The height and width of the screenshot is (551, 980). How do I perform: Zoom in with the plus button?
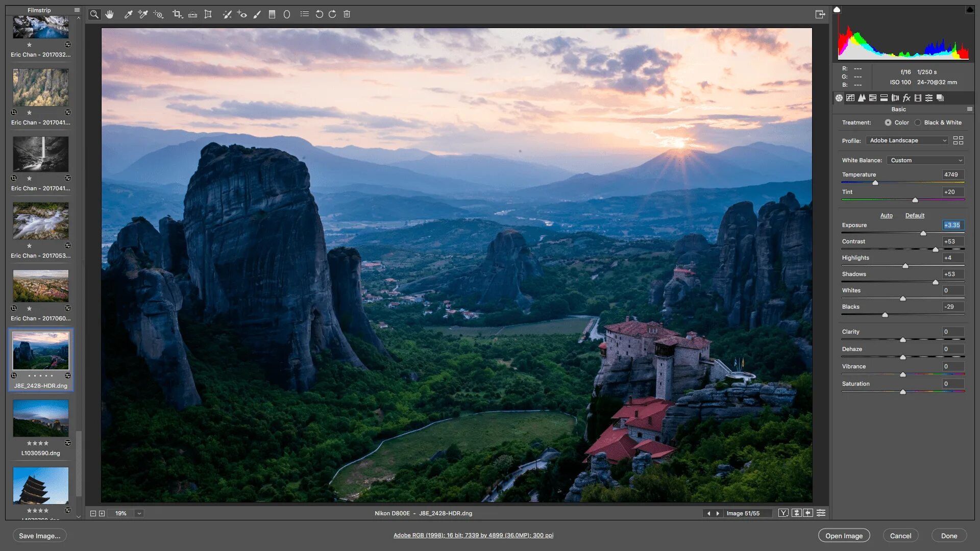coord(102,514)
